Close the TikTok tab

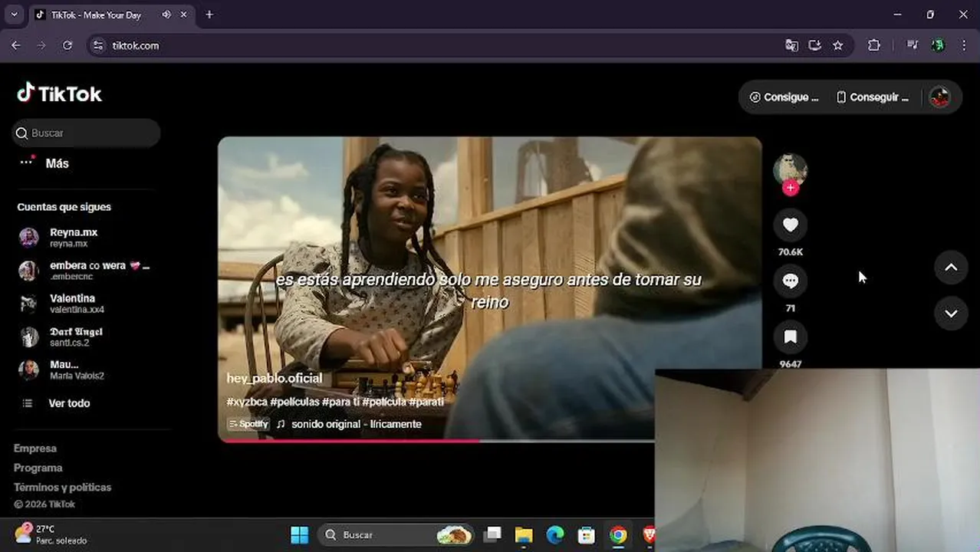coord(184,15)
